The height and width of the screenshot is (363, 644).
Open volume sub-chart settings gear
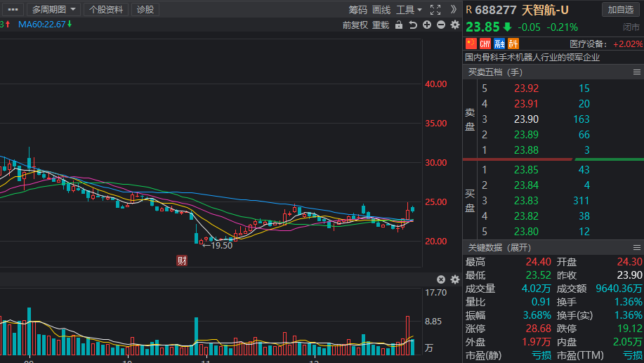coord(455,279)
